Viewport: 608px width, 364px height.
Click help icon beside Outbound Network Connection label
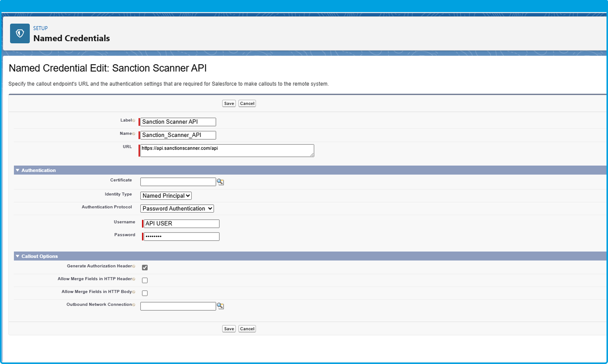pos(134,305)
